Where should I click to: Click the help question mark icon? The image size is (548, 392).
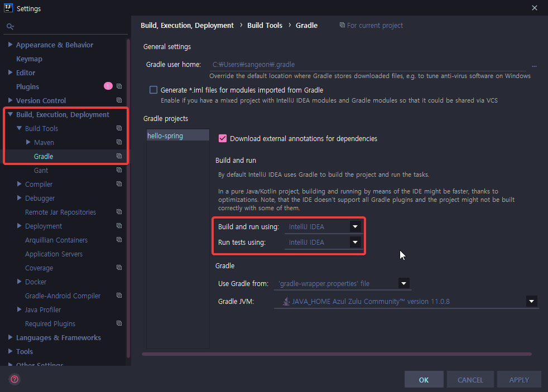(x=15, y=379)
